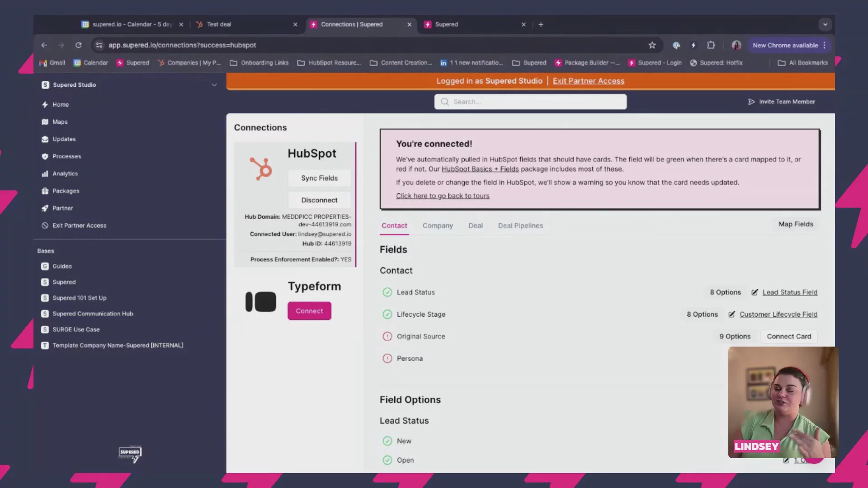868x488 pixels.
Task: Open the Package Builder bookmark
Action: (587, 63)
